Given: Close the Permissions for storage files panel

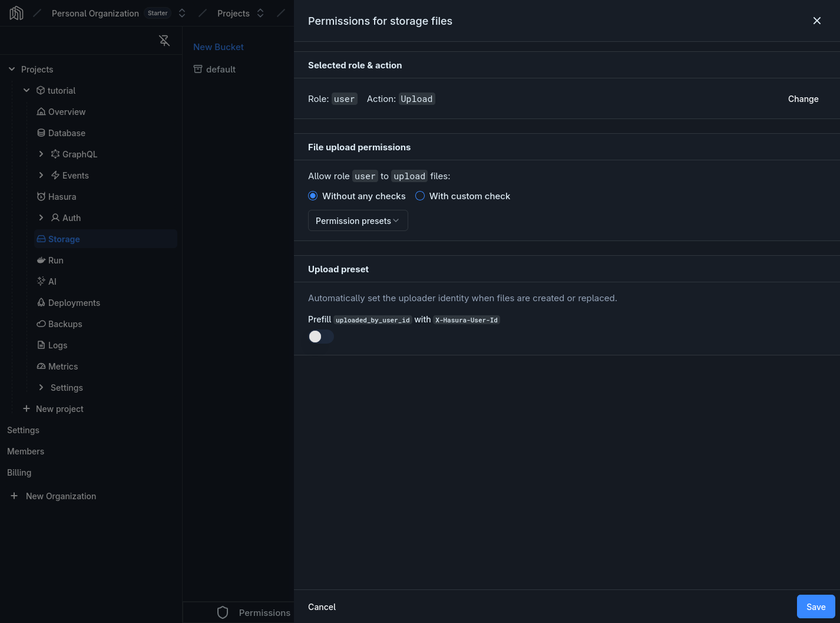Looking at the screenshot, I should click(x=817, y=21).
